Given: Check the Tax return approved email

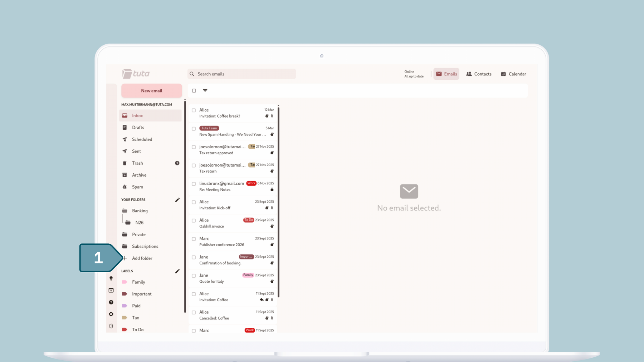Looking at the screenshot, I should tap(194, 147).
